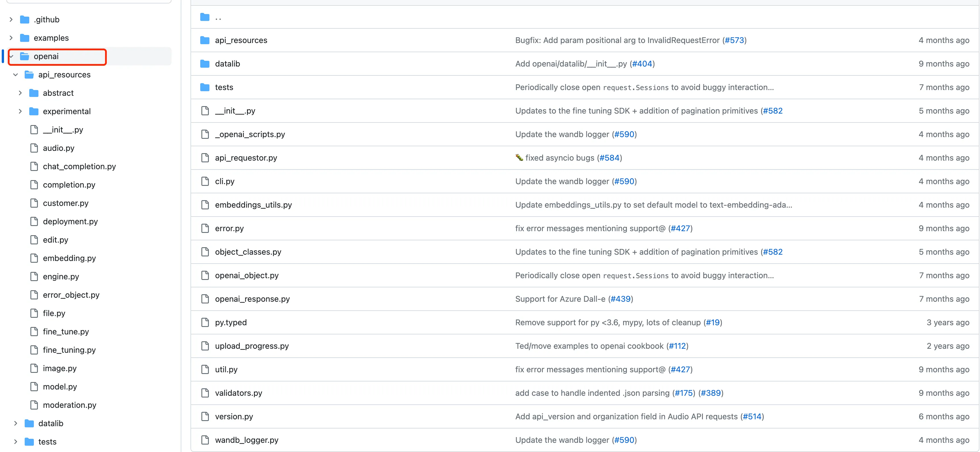Expand the .github folder in tree
The width and height of the screenshot is (980, 452).
click(x=11, y=20)
